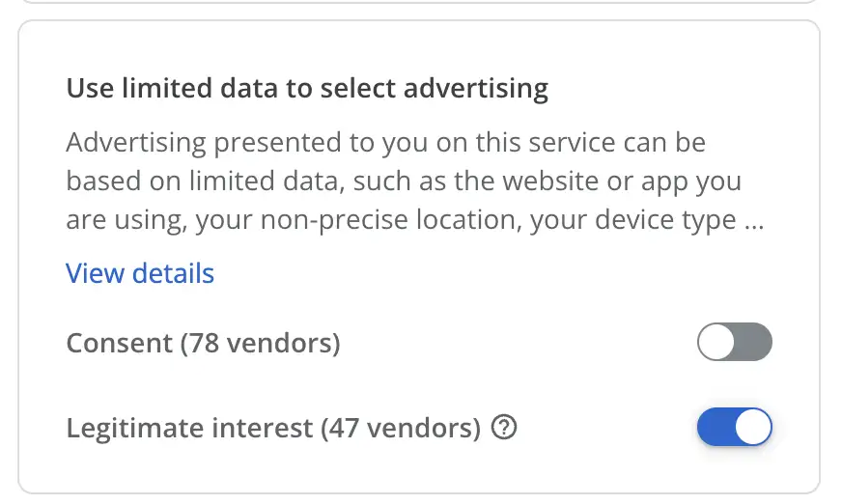This screenshot has height=504, width=842.
Task: Enable the Consent (78 vendors) switch
Action: [x=734, y=342]
